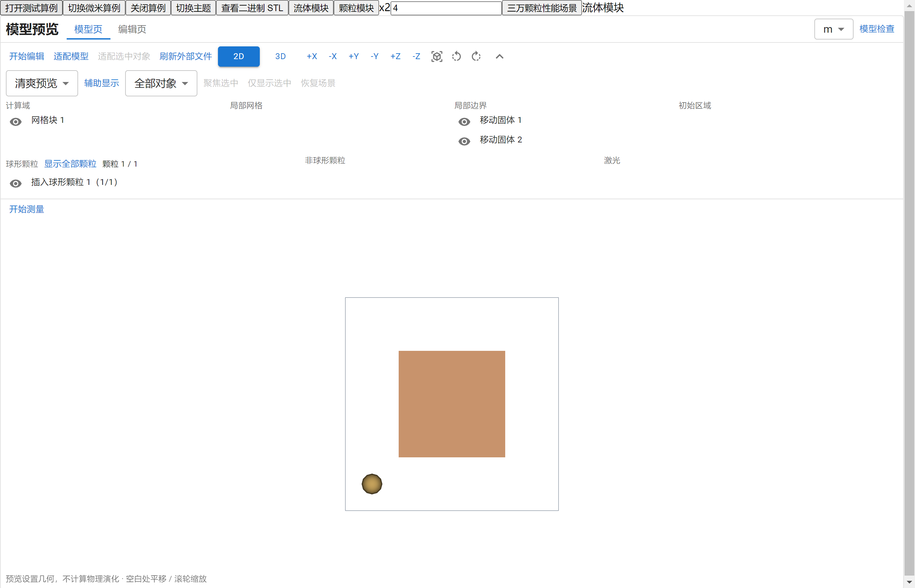Set view to +Y direction
Screen dimensions: 915x588
[x=354, y=57]
